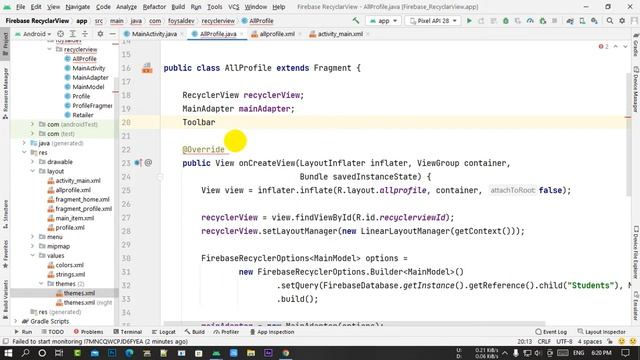Select MainAdapter in the project tree

click(90, 78)
